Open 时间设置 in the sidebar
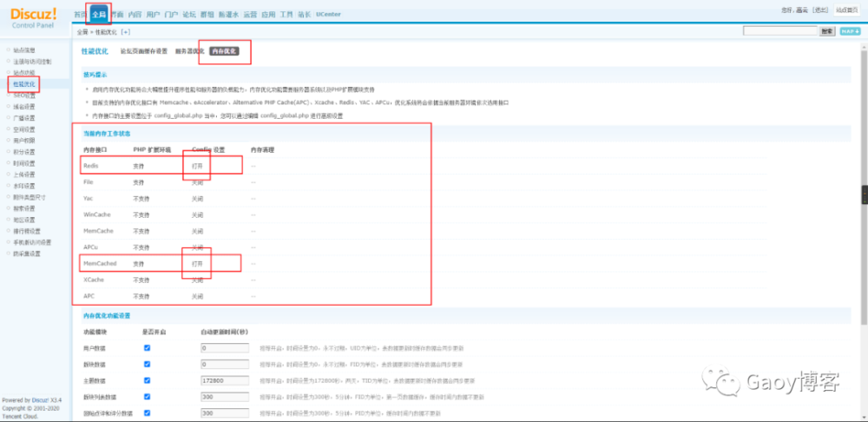Screen dimensions: 868x422 [x=23, y=163]
